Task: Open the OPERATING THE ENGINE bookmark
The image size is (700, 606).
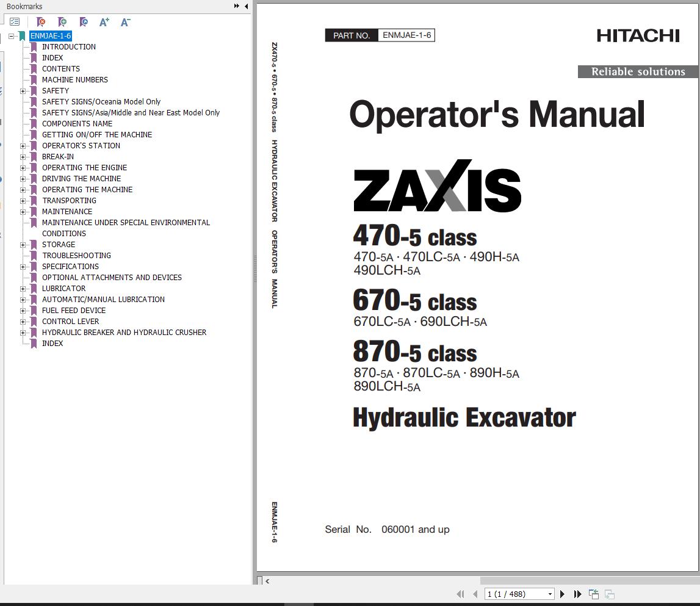Action: pos(84,168)
